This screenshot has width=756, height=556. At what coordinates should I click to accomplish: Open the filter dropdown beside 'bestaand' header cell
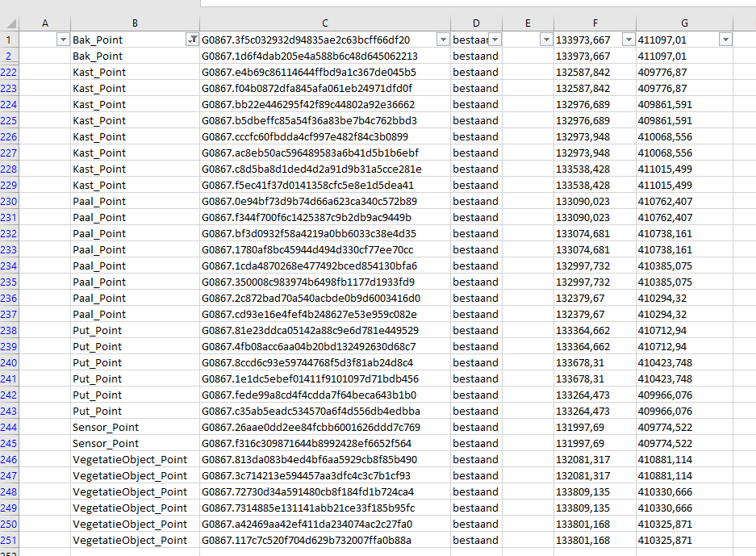(495, 40)
